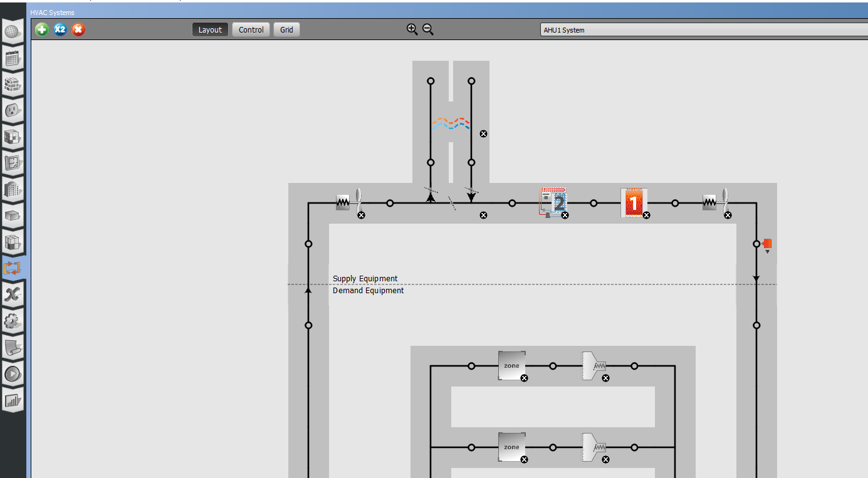Image resolution: width=868 pixels, height=478 pixels.
Task: Select the cooling coil labeled 2
Action: pos(553,202)
